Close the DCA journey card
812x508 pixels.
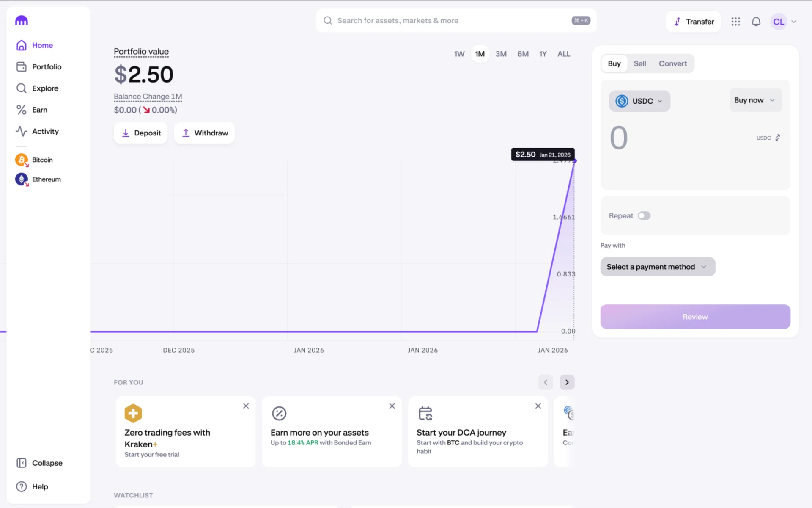pos(538,406)
